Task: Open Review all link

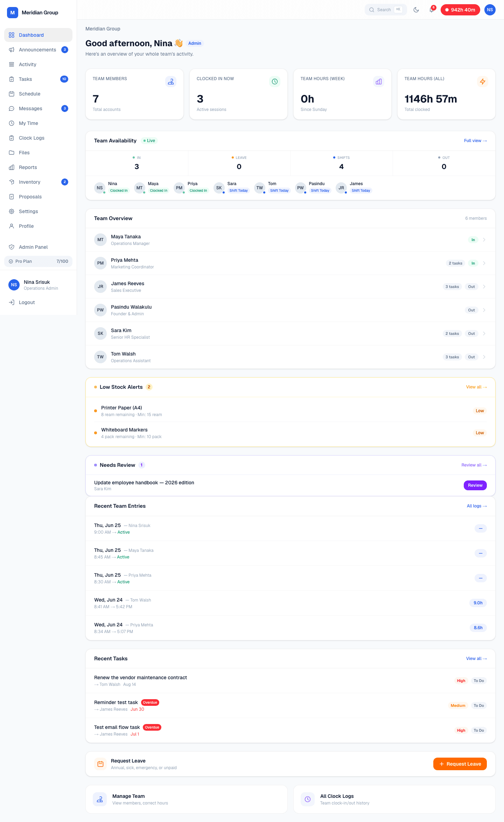Action: pyautogui.click(x=474, y=465)
